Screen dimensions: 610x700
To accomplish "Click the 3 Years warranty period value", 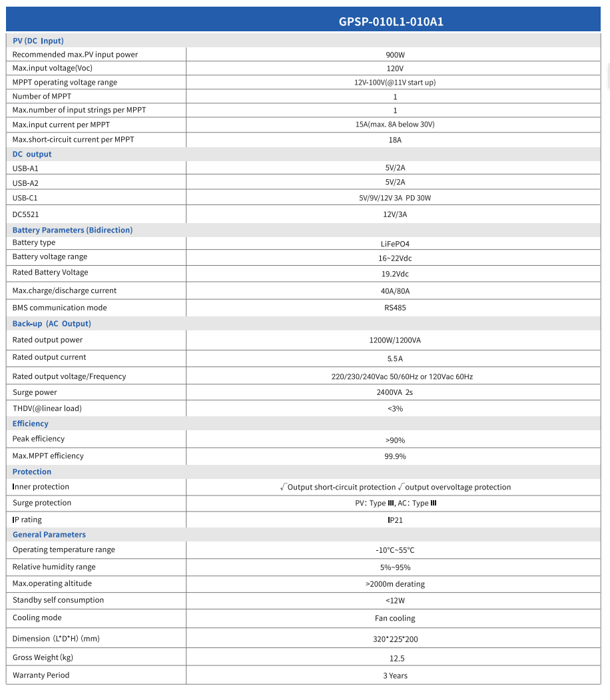I will coord(395,675).
